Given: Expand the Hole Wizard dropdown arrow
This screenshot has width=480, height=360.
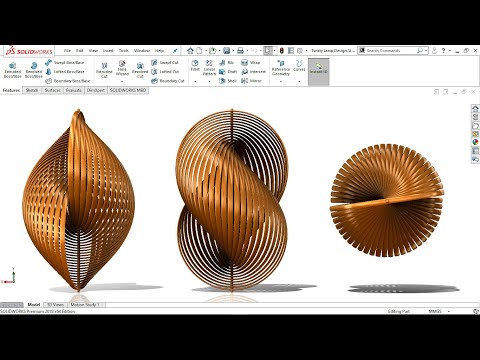Looking at the screenshot, I should 122,81.
